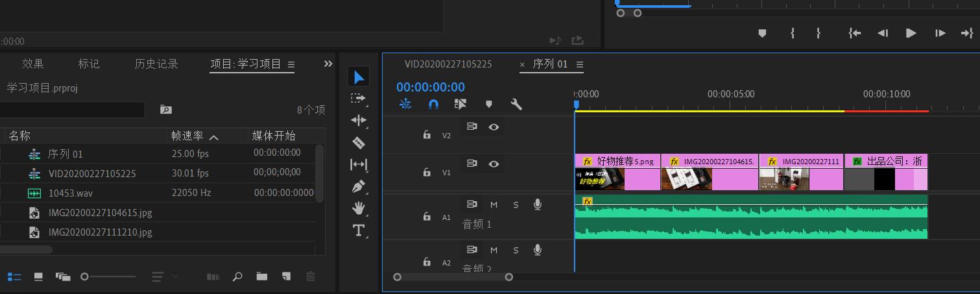The image size is (980, 294).
Task: Mute track A2 with M button
Action: point(494,250)
